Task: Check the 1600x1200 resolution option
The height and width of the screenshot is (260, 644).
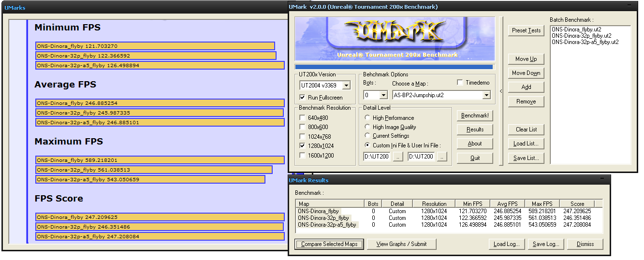Action: click(302, 155)
